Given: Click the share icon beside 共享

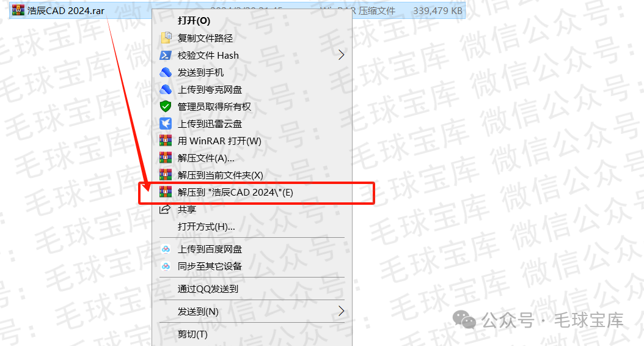Looking at the screenshot, I should 165,209.
